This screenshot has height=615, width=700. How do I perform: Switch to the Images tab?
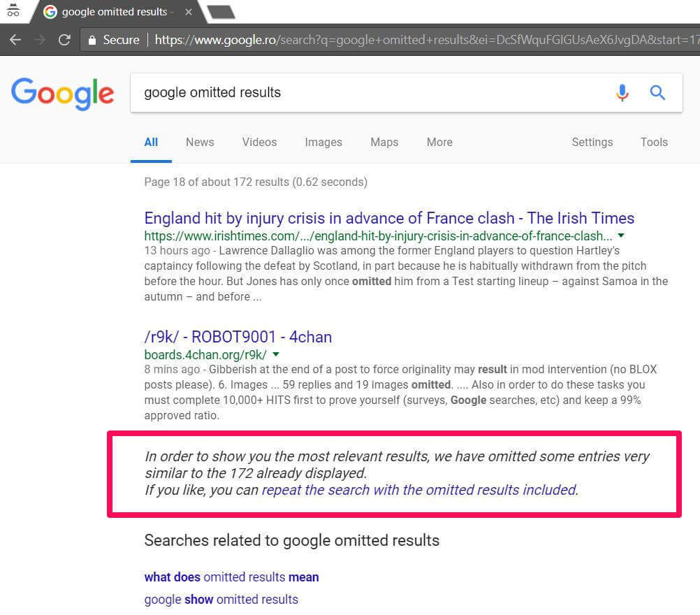tap(323, 142)
